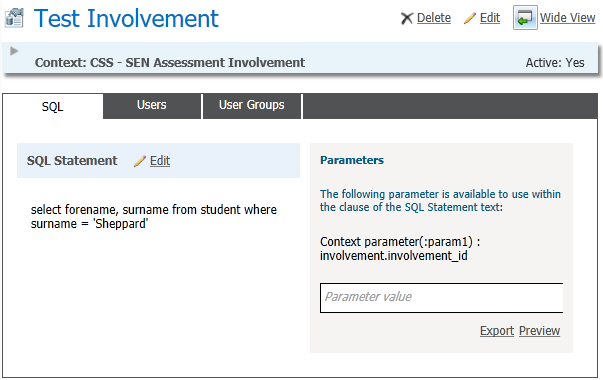
Task: Expand the Context details triangle
Action: click(x=14, y=51)
